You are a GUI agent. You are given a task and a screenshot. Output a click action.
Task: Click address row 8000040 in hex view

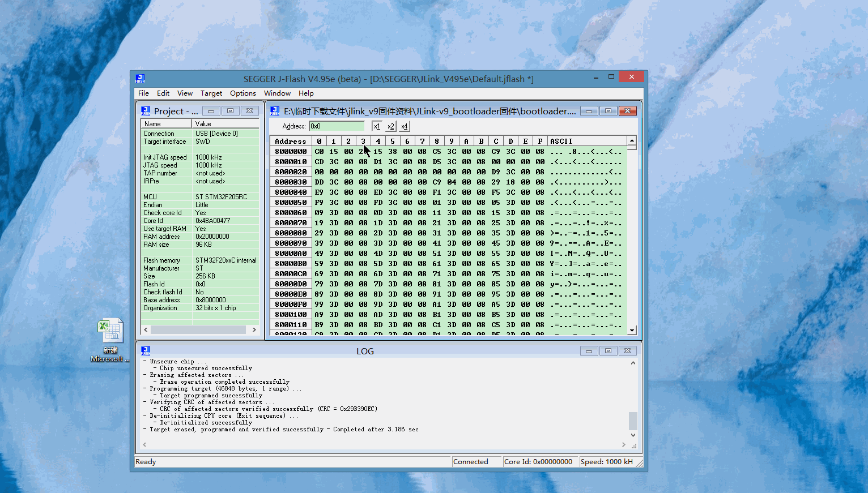291,192
